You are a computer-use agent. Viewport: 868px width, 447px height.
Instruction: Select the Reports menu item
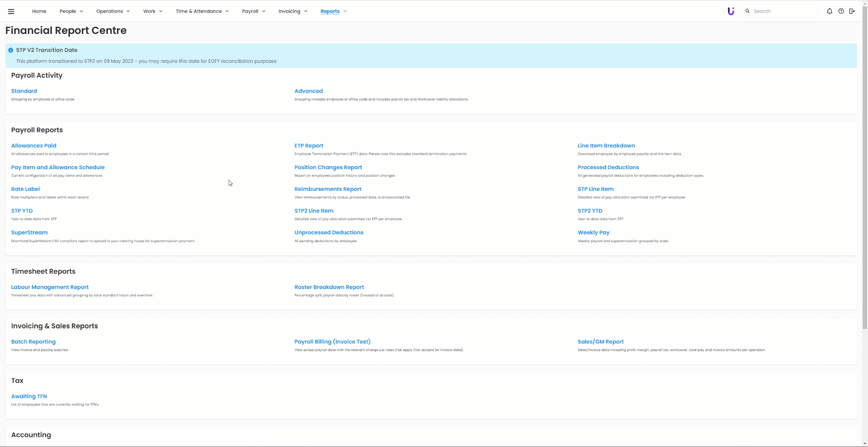click(x=330, y=11)
